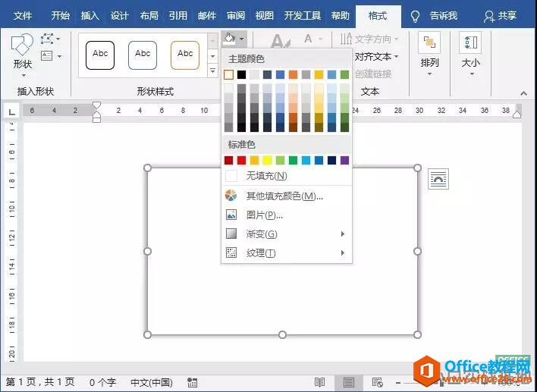Click the tab selector L icon on ruler
Image resolution: width=537 pixels, height=392 pixels.
pos(11,111)
